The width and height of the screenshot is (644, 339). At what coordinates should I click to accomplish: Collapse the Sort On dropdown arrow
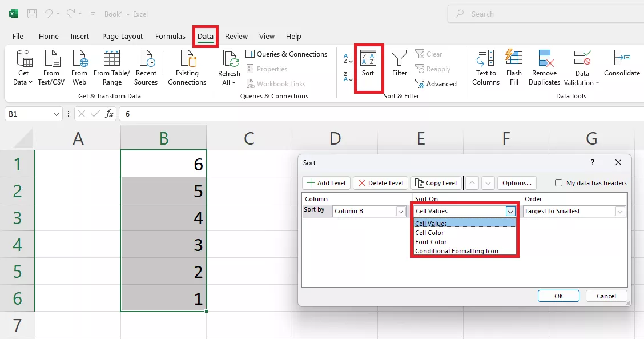click(510, 211)
